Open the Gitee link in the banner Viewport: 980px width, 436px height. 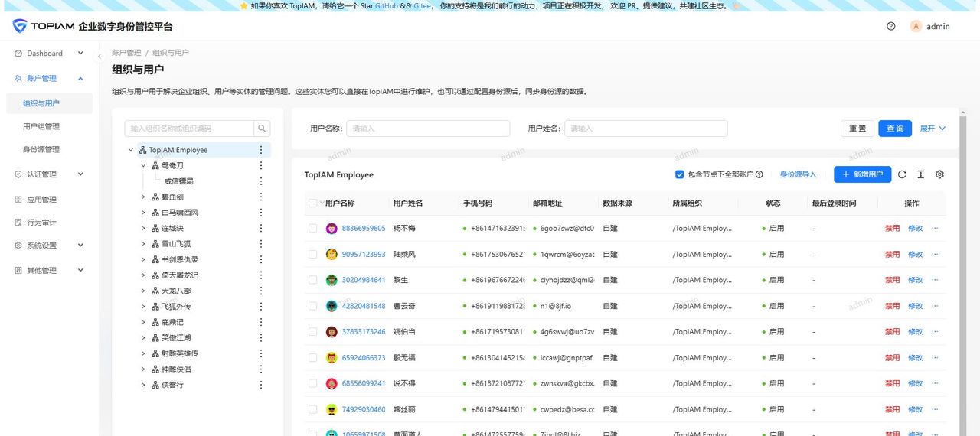tap(422, 5)
